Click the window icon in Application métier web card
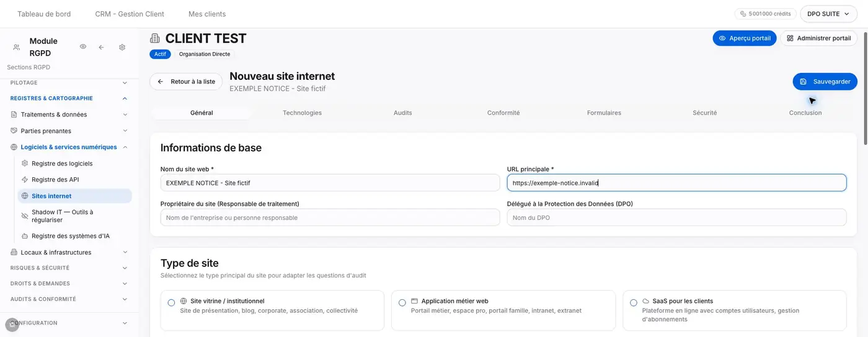The image size is (868, 337). tap(414, 301)
